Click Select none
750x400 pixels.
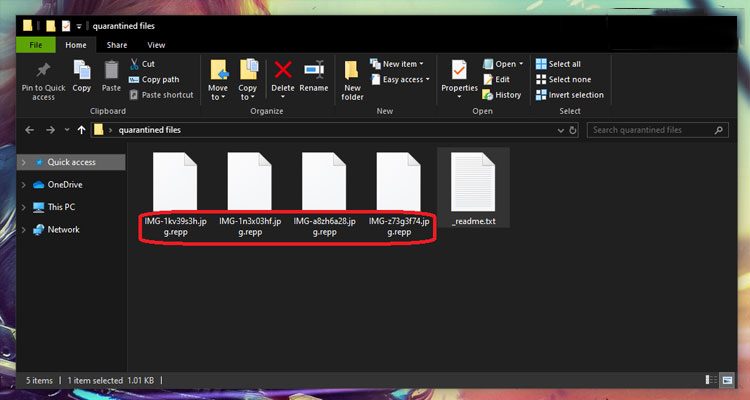[563, 79]
